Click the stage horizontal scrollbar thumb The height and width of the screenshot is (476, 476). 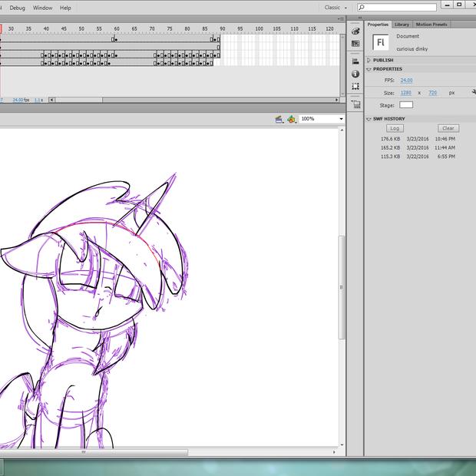coord(94,452)
